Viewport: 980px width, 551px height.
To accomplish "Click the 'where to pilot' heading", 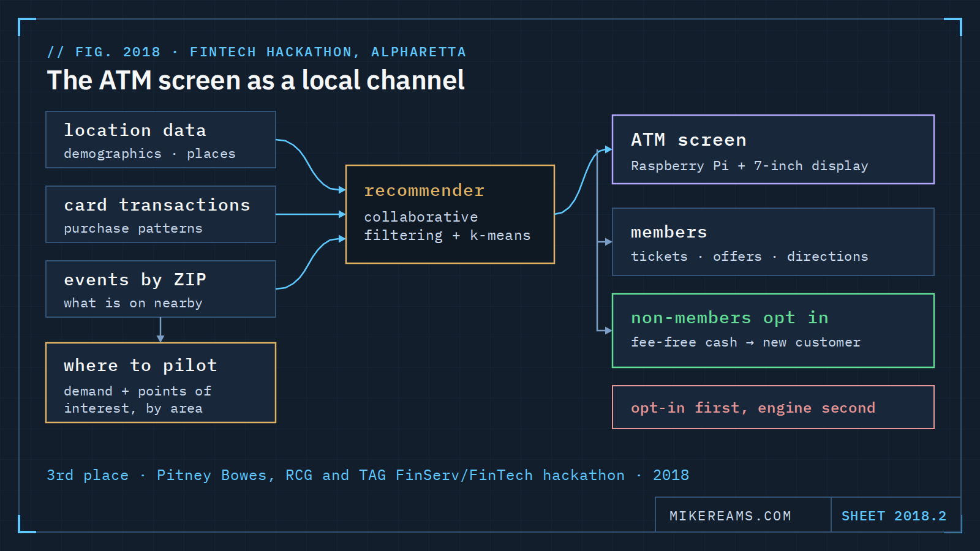I will (x=140, y=365).
